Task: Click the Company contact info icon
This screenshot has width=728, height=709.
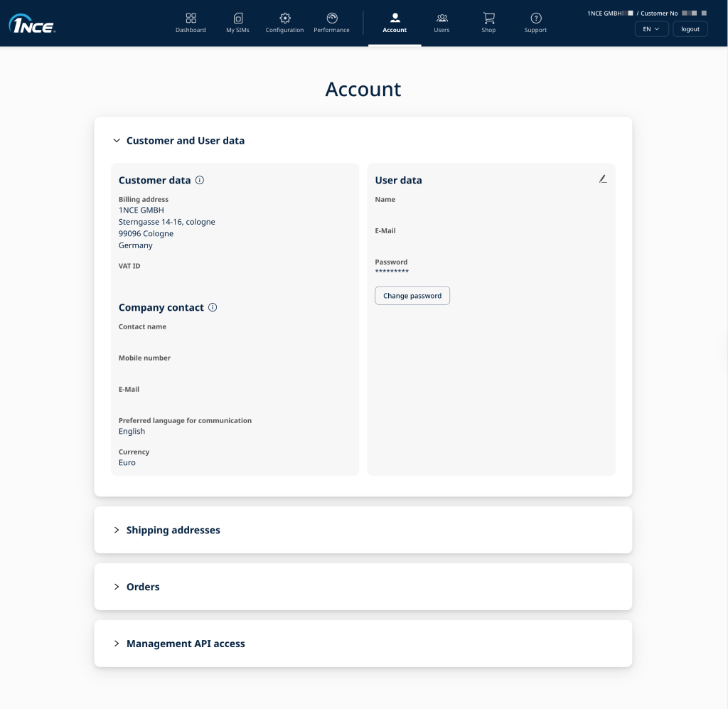Action: [213, 307]
